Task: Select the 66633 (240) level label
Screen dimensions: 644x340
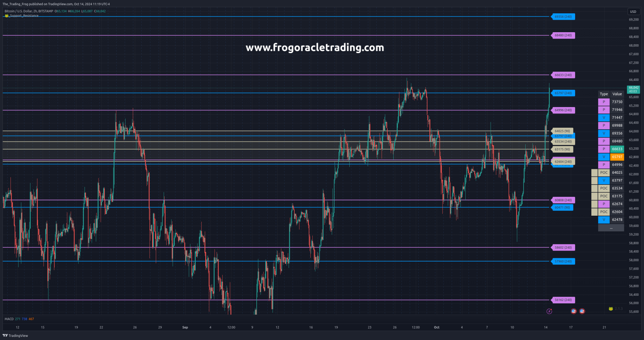Action: (563, 75)
